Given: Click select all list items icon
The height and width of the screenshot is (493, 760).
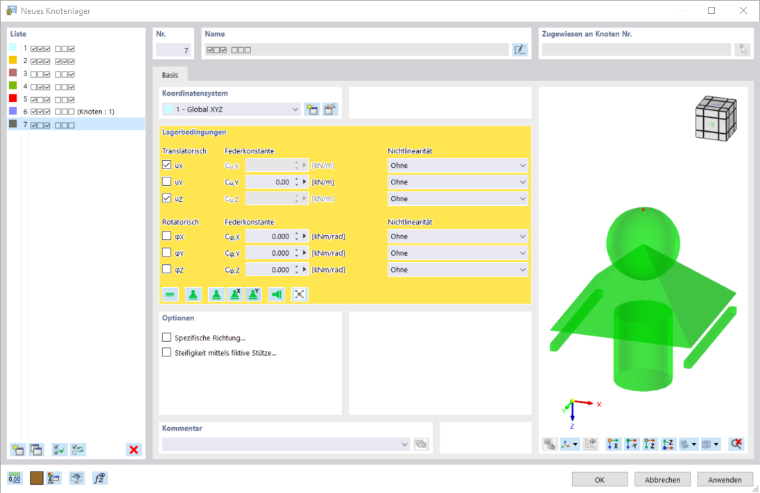Looking at the screenshot, I should [60, 449].
